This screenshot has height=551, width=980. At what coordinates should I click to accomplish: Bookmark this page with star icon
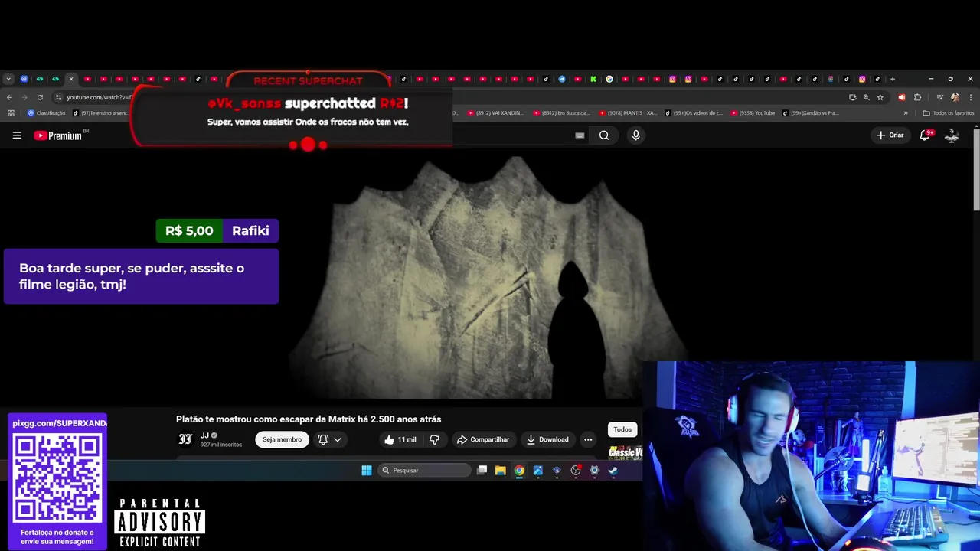(x=880, y=97)
